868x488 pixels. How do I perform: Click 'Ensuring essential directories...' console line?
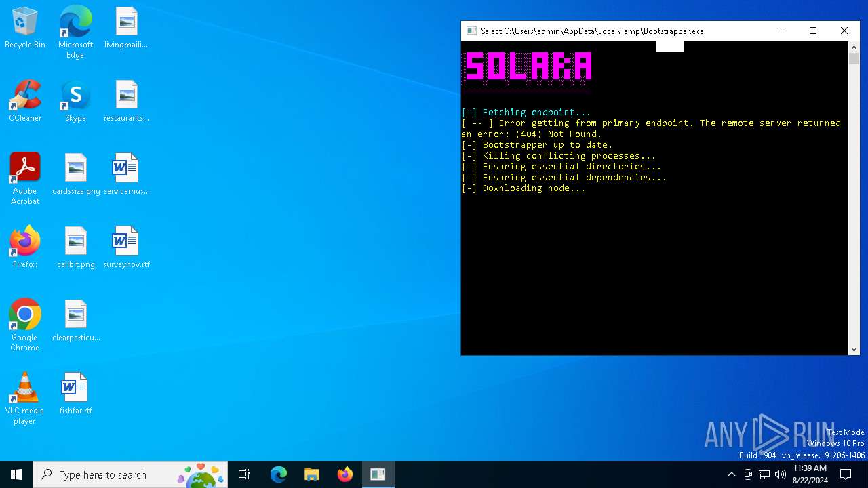[561, 167]
